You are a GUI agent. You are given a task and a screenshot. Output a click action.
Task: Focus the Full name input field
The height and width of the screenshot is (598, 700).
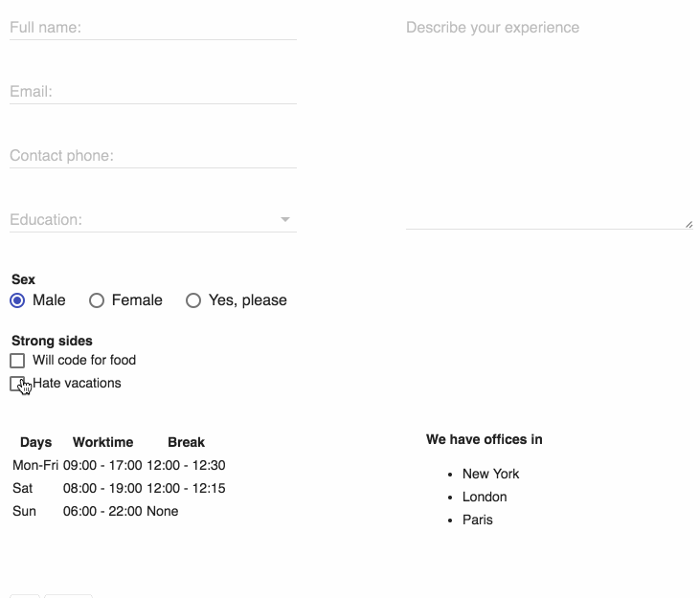pyautogui.click(x=153, y=28)
